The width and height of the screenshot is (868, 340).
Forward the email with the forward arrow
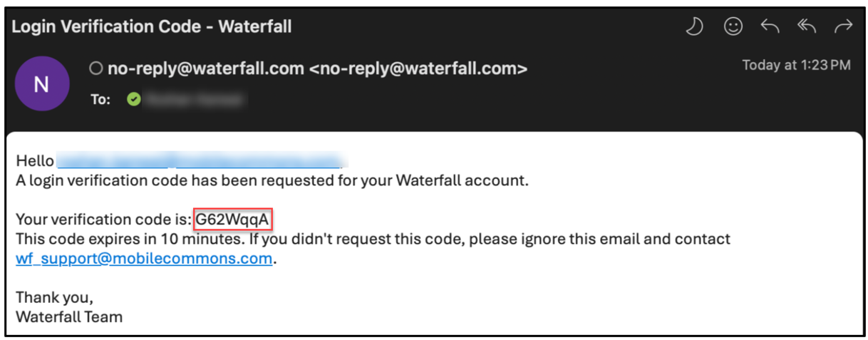tap(844, 27)
